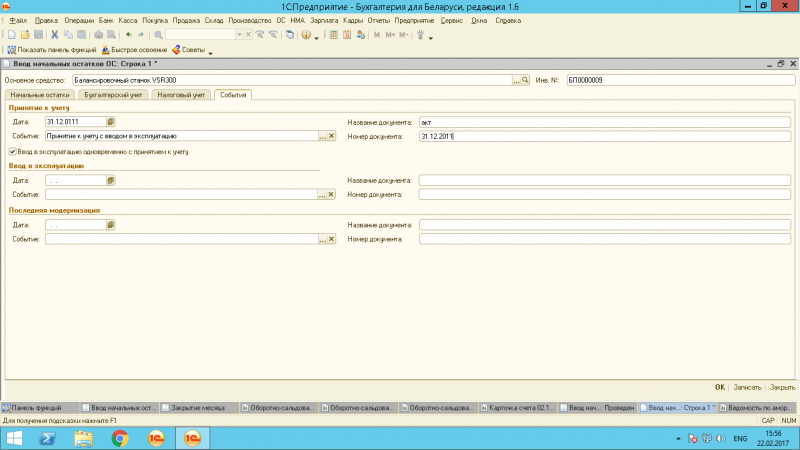The height and width of the screenshot is (450, 800).
Task: Open calendar picker for Последняя модернизация date
Action: click(x=111, y=224)
